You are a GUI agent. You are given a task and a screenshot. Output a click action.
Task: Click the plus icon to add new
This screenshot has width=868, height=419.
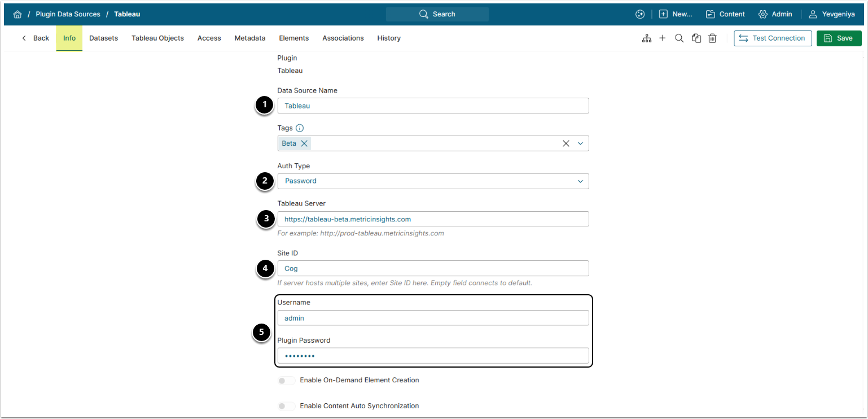click(663, 38)
